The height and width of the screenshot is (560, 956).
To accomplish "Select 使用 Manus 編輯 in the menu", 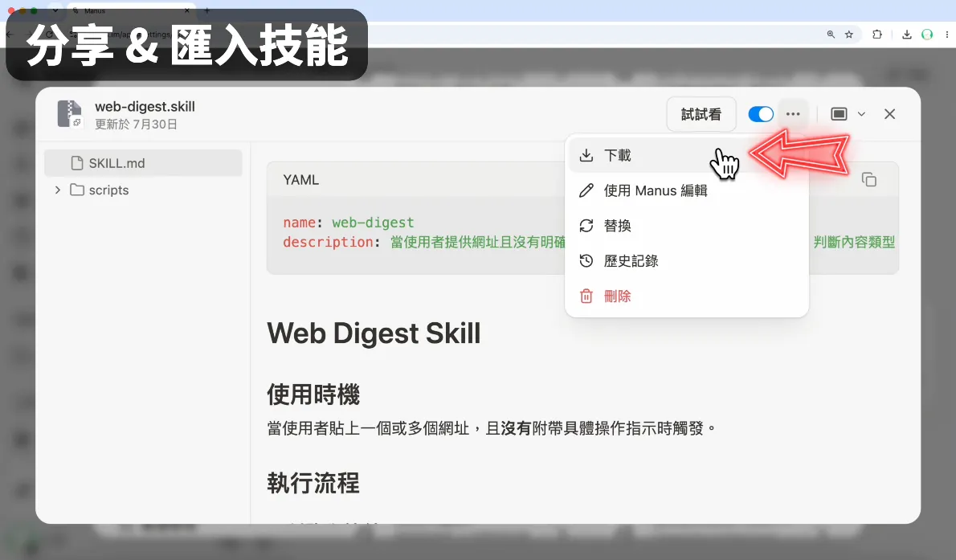I will click(687, 191).
